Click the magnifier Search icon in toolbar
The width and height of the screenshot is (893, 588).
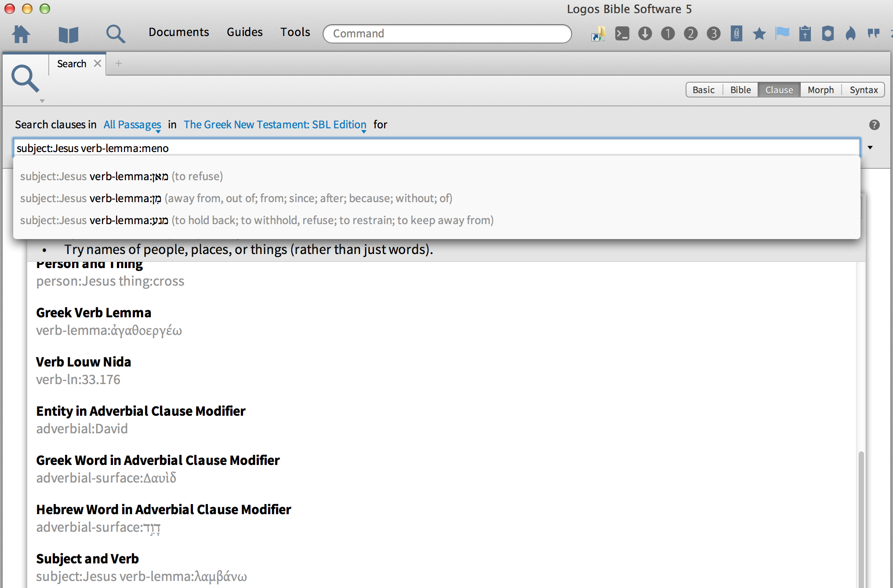pos(115,34)
